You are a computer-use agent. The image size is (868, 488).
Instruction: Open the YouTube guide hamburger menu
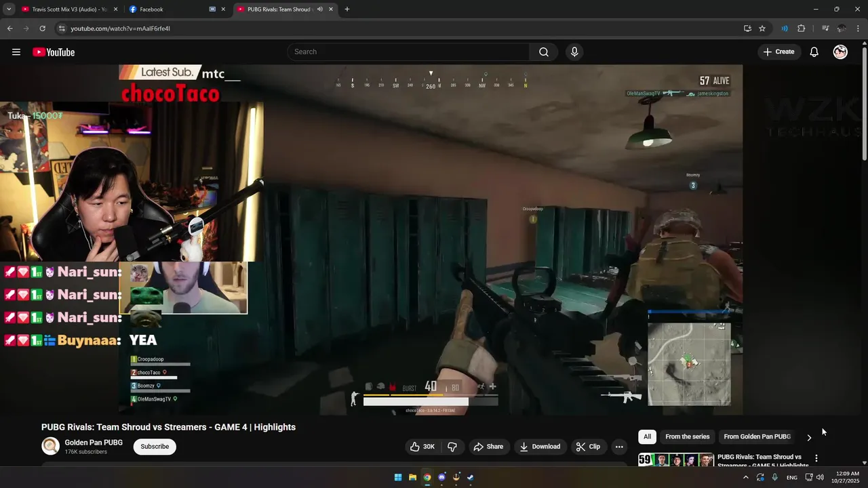(16, 52)
